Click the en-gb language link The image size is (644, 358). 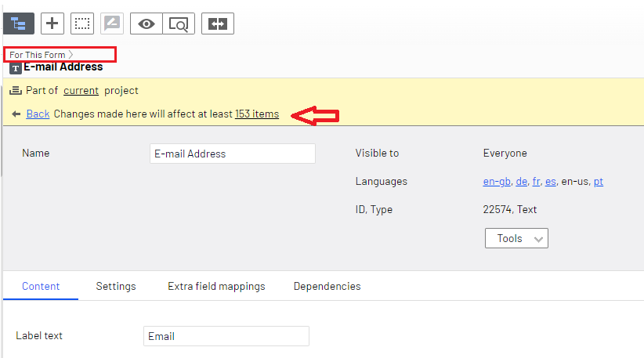(x=495, y=182)
